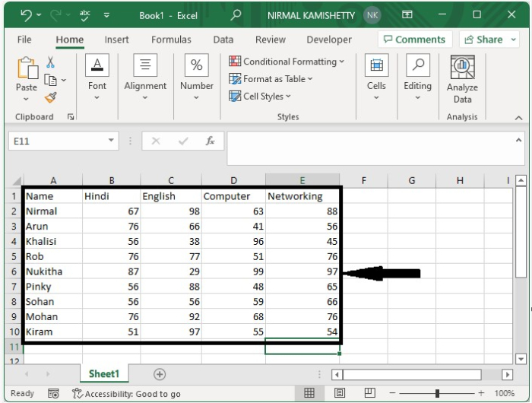Select the Format Painter brush icon
This screenshot has height=403, width=532.
[x=51, y=98]
